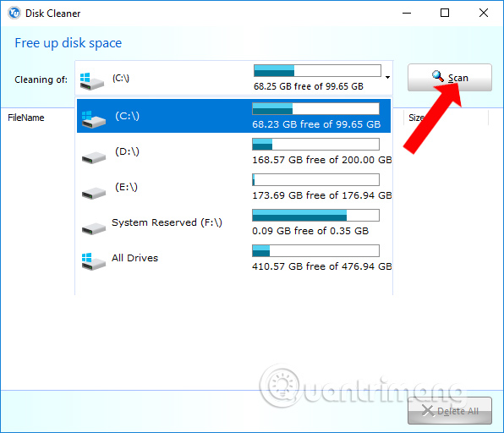
Task: Maximize the Disk Cleaner window
Action: 445,14
